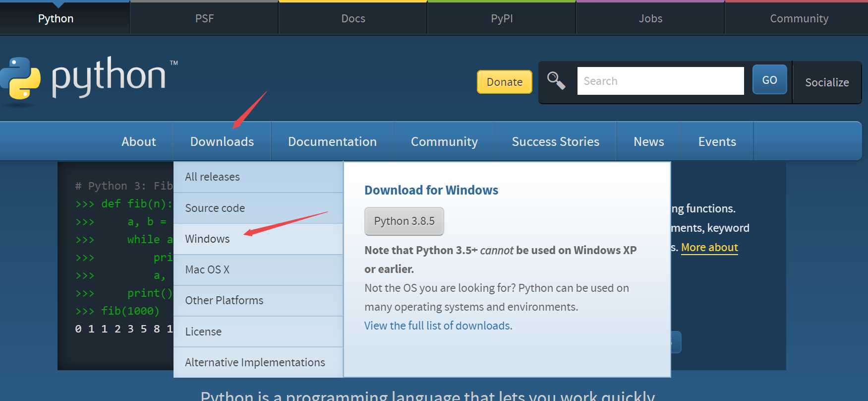Click the '>>> fib(1000)' code line
Screen dimensions: 868x401
coord(117,311)
